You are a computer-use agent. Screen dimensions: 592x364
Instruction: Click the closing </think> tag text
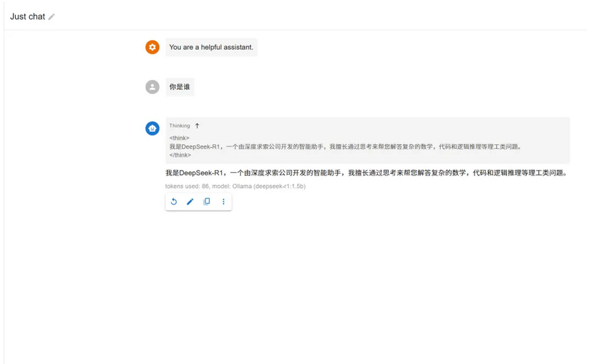(x=180, y=155)
